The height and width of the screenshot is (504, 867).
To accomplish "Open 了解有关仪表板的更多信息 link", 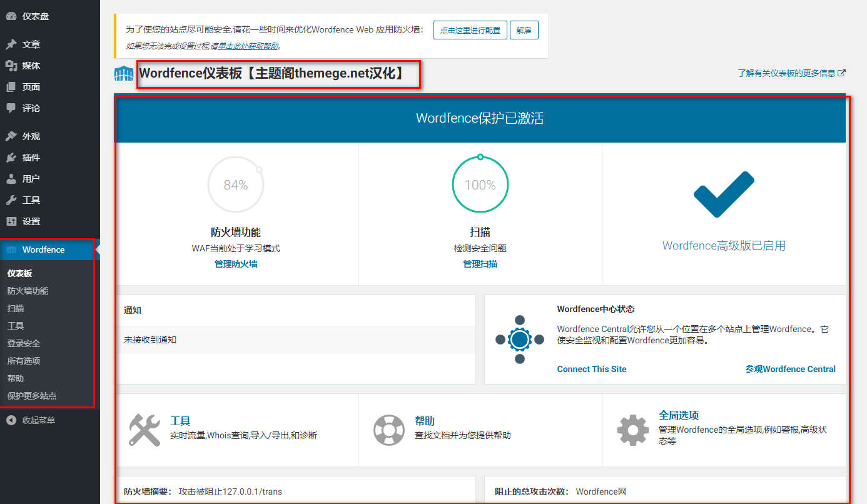I will coord(786,73).
